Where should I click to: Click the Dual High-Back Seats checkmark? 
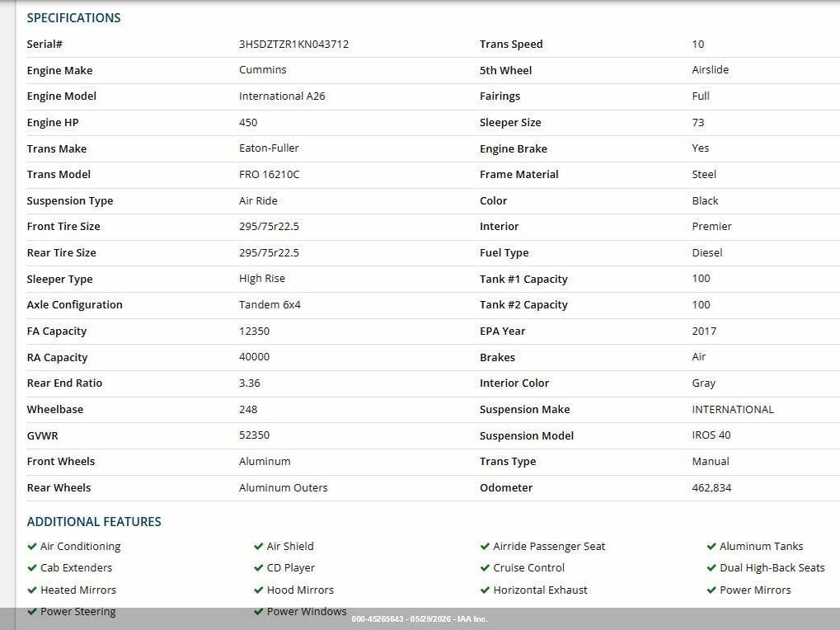711,568
